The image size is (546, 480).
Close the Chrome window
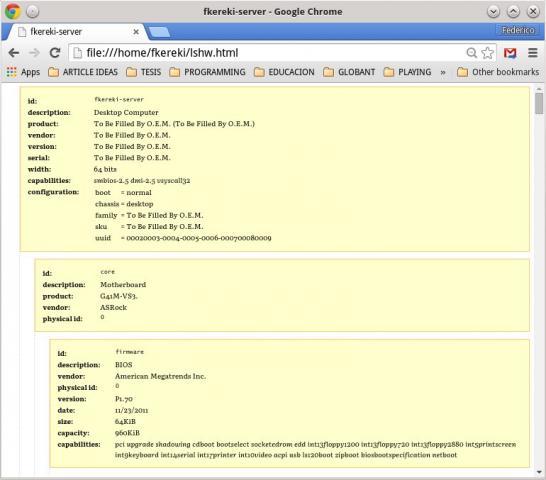coord(533,12)
